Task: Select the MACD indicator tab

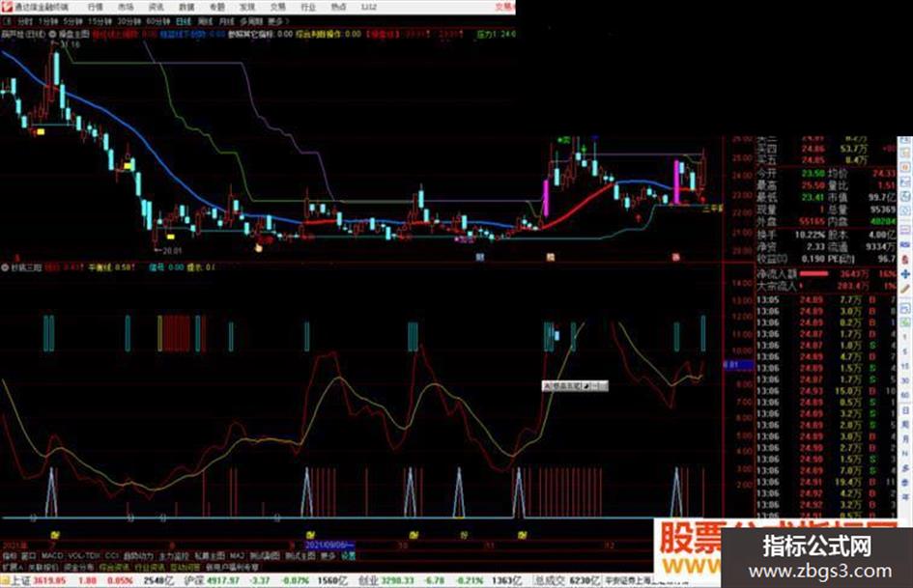Action: (51, 556)
